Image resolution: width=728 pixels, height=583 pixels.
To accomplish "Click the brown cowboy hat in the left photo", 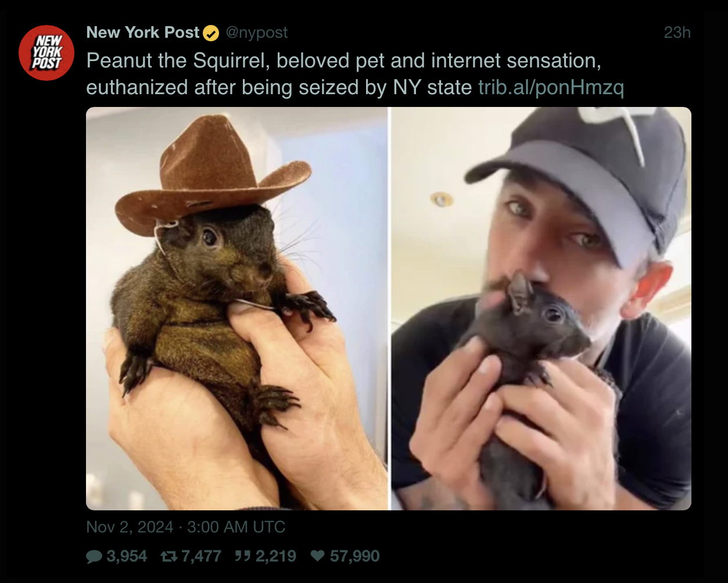I will 212,174.
